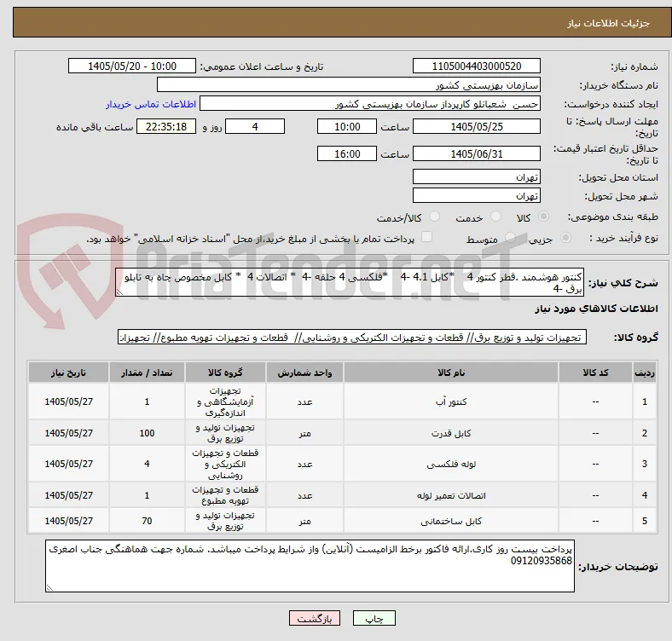This screenshot has width=672, height=641.
Task: Click group قطعات و تجهیزات الکتریکی و روشنایی cell
Action: (x=225, y=464)
